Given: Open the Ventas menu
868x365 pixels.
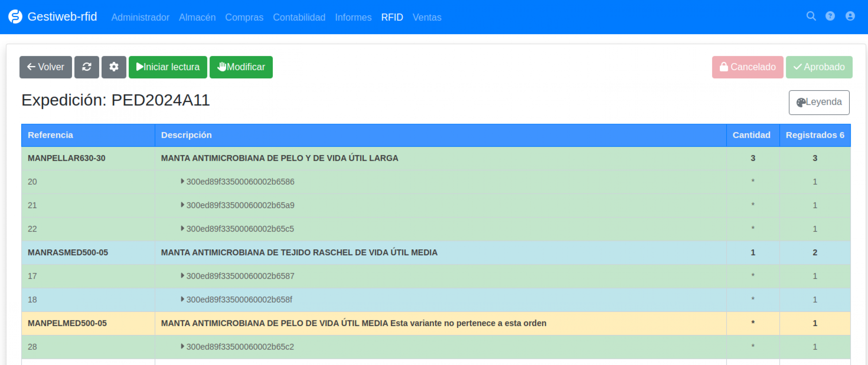Looking at the screenshot, I should pos(427,17).
